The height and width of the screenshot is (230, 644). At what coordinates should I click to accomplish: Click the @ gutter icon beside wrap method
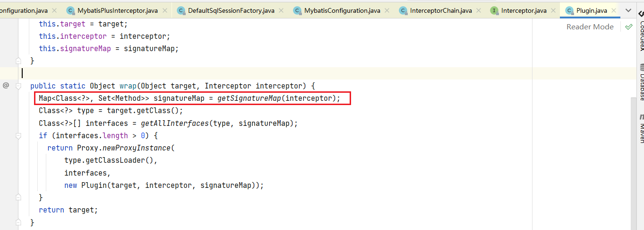pyautogui.click(x=6, y=86)
